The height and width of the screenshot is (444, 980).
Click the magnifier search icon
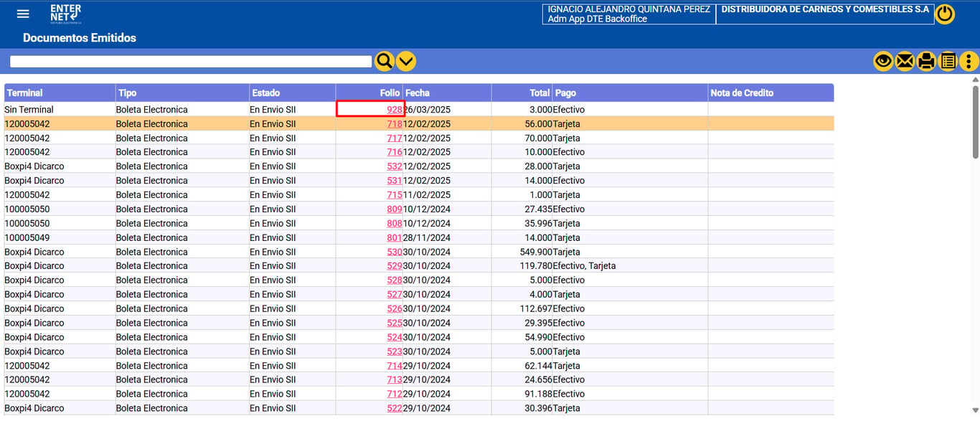[x=385, y=62]
